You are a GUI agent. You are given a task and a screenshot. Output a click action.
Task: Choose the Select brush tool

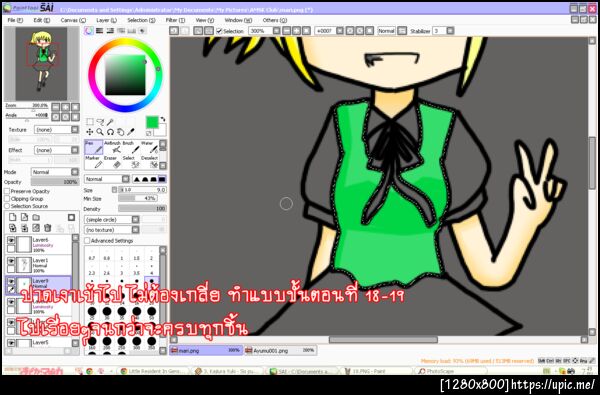tap(130, 162)
